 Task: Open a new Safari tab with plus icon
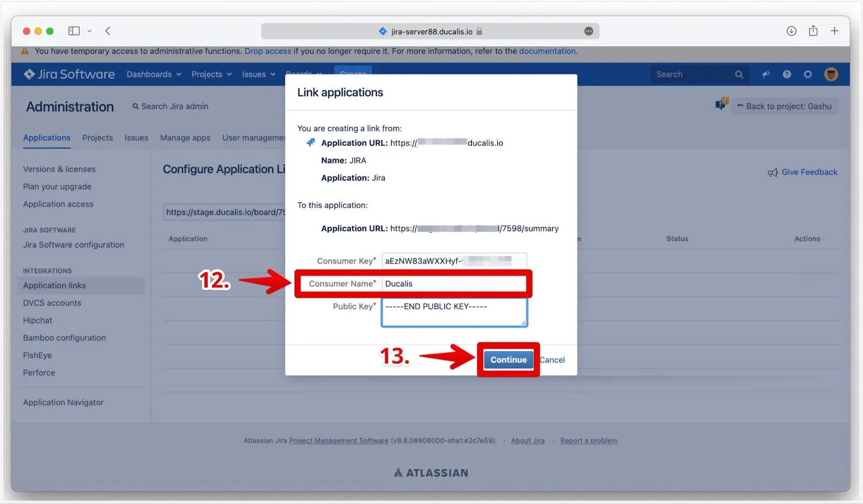(834, 31)
